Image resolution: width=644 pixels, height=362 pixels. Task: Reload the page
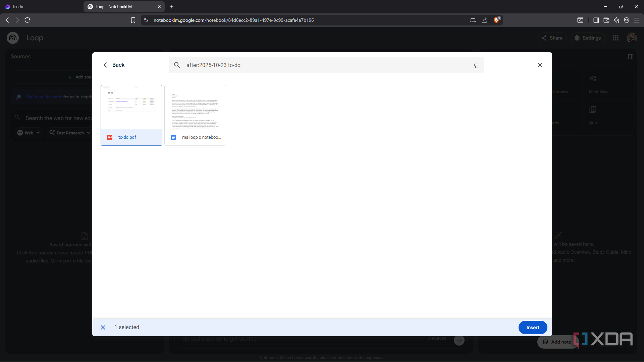[28, 20]
